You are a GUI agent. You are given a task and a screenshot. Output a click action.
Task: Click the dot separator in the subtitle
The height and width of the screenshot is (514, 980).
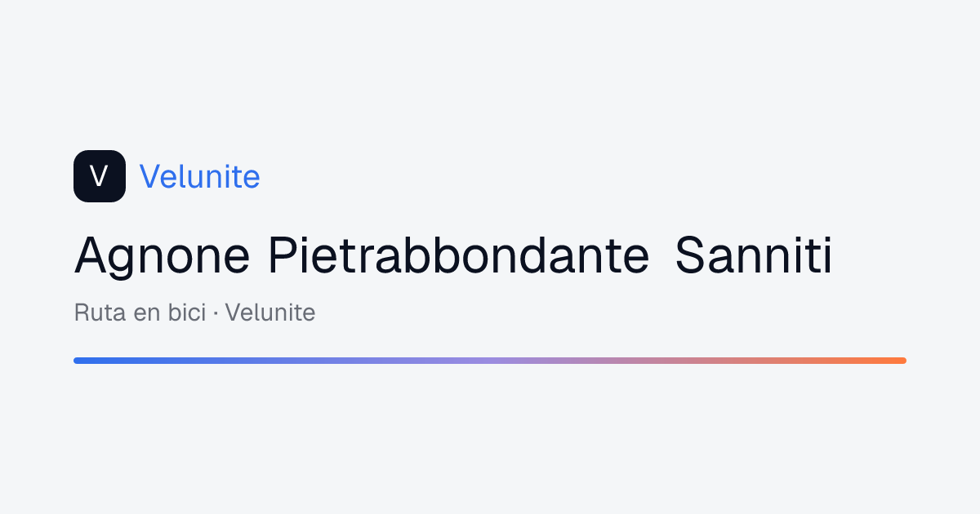pyautogui.click(x=216, y=313)
